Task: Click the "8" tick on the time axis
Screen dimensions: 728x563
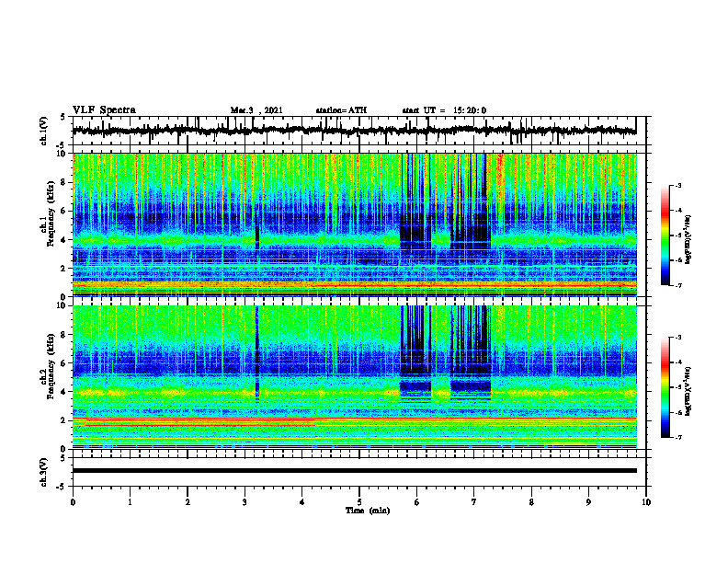Action: coord(531,502)
